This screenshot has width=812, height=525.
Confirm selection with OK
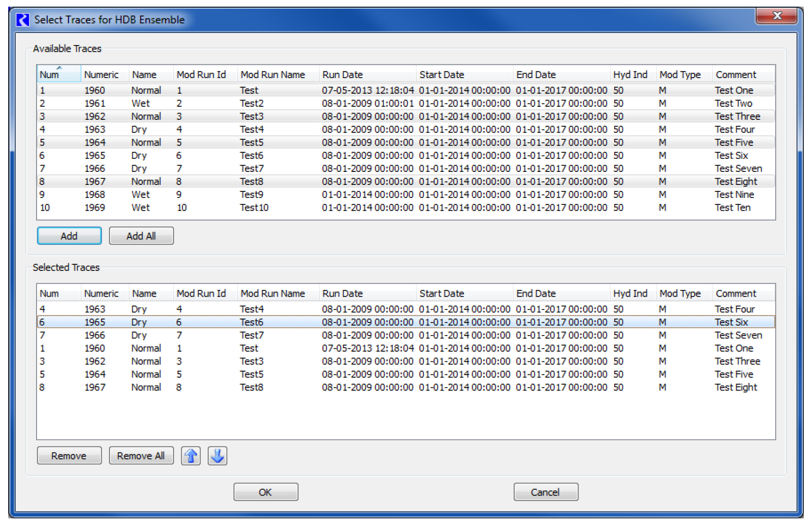coord(266,492)
